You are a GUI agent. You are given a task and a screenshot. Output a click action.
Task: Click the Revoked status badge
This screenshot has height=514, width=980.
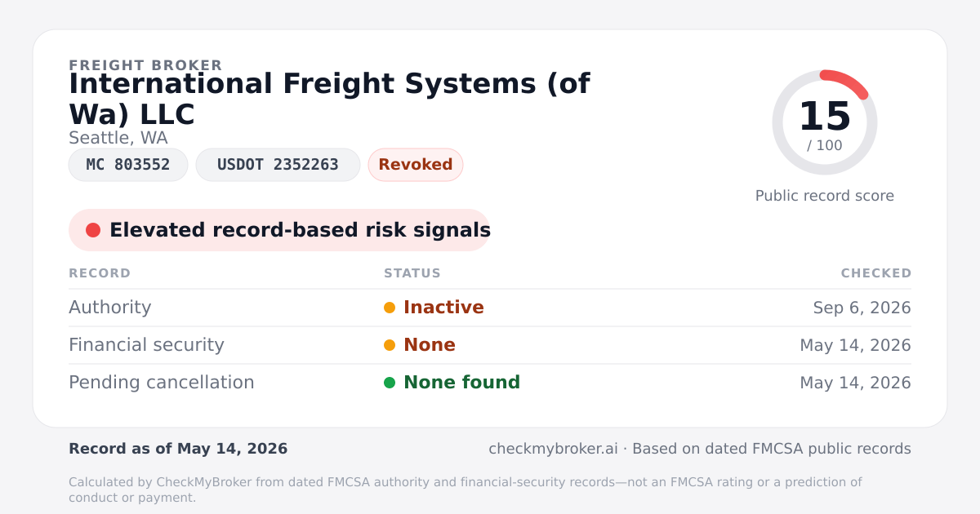pyautogui.click(x=416, y=165)
